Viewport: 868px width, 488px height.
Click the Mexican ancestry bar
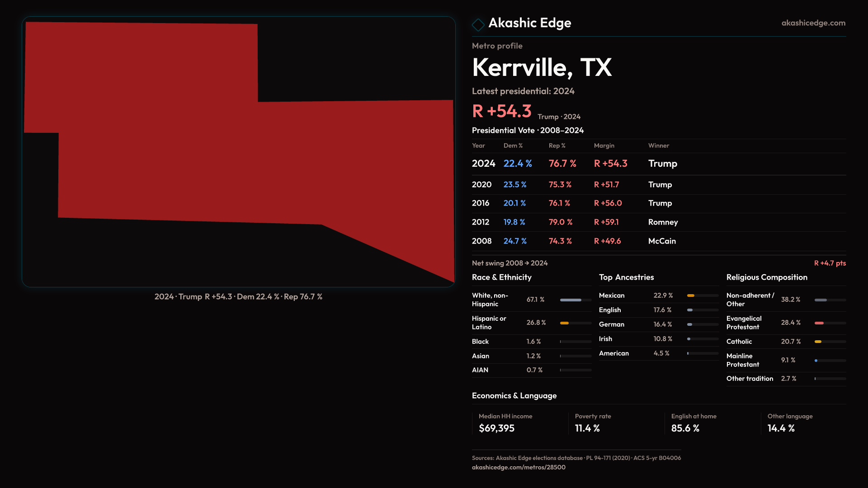(691, 296)
